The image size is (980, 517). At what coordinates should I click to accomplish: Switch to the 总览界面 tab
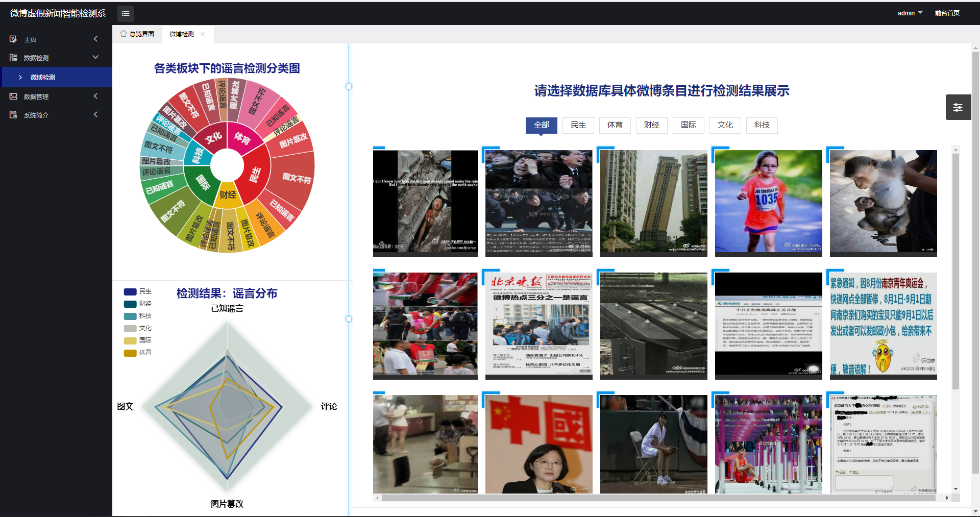pyautogui.click(x=137, y=34)
